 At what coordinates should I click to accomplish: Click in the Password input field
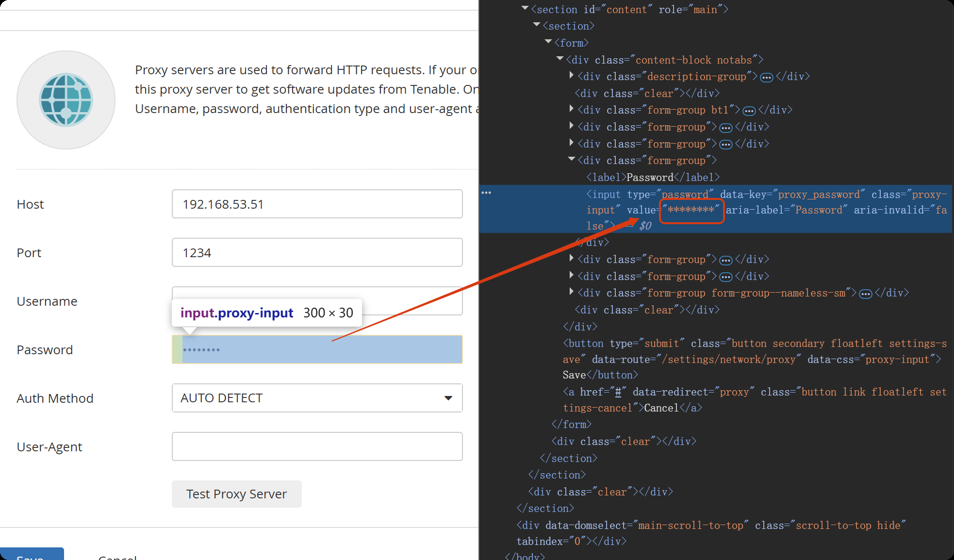tap(317, 349)
